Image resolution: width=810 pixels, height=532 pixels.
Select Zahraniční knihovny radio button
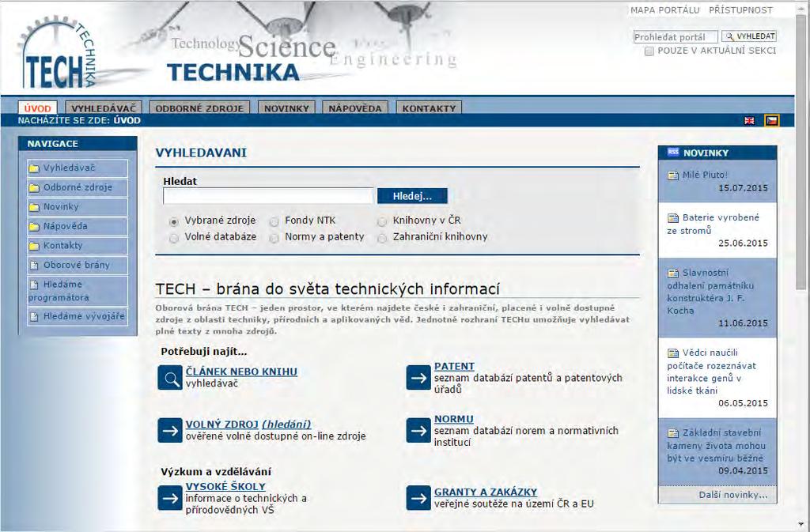(x=382, y=238)
